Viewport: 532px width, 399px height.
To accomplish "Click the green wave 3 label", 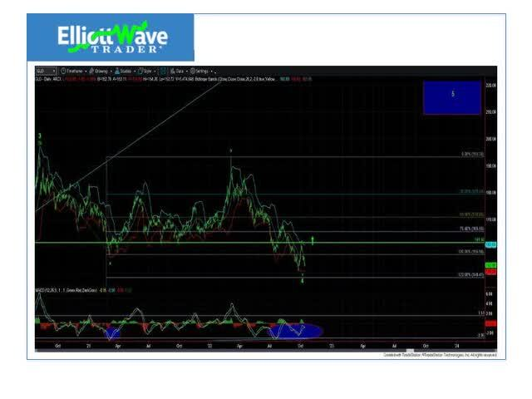I will click(x=39, y=135).
